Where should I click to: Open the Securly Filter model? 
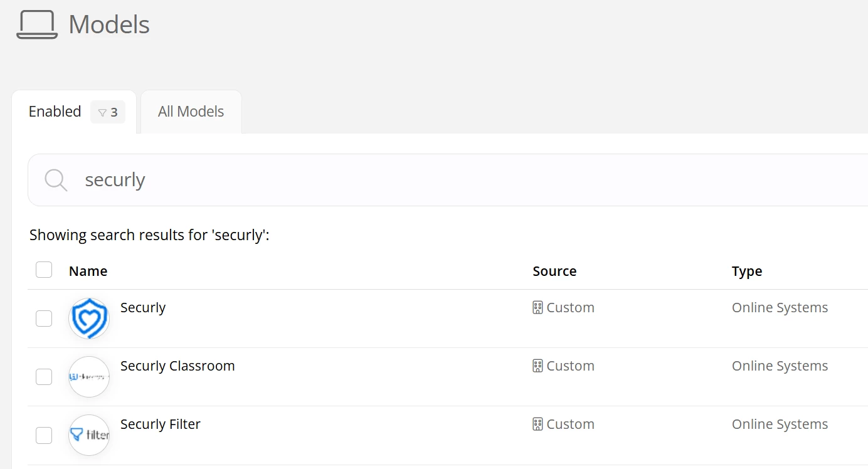pos(161,424)
